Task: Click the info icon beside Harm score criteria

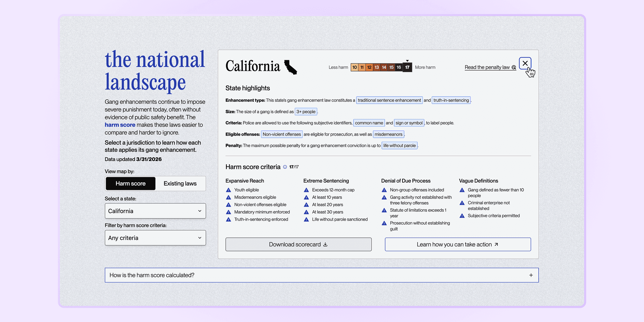Action: [285, 167]
